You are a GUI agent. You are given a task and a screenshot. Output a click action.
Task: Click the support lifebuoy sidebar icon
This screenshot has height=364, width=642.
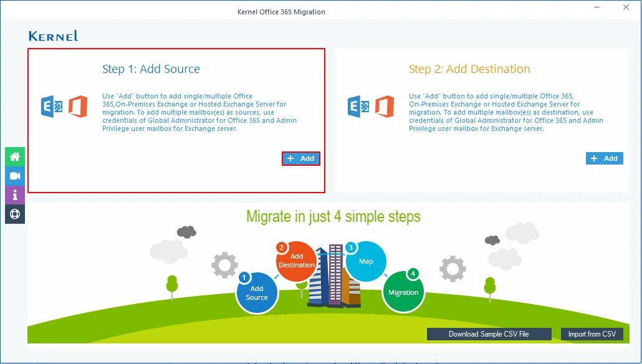pos(14,214)
